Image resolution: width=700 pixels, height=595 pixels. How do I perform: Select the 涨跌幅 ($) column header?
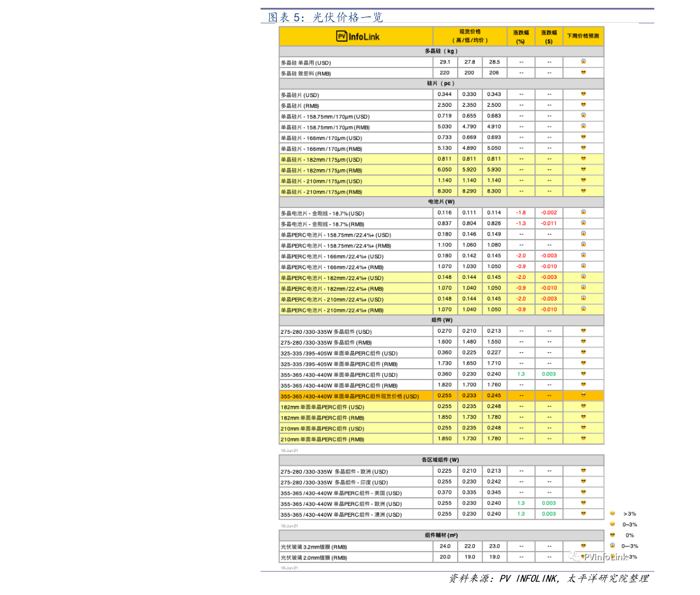tap(549, 37)
